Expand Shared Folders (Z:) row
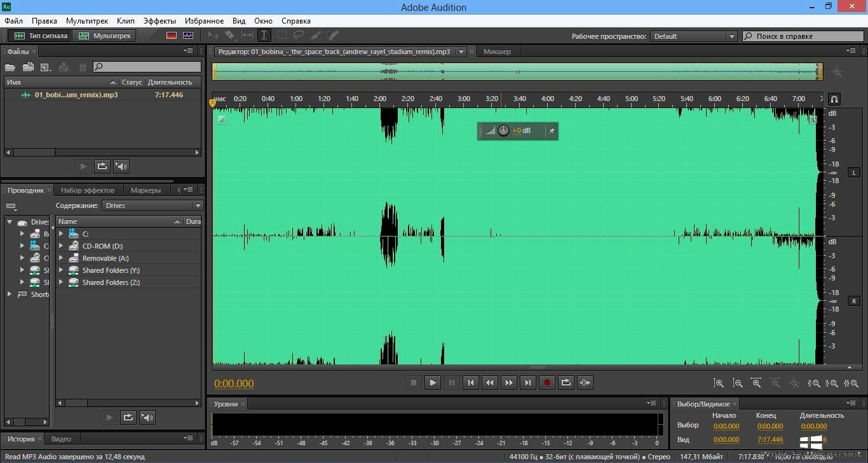868x463 pixels. (x=61, y=282)
